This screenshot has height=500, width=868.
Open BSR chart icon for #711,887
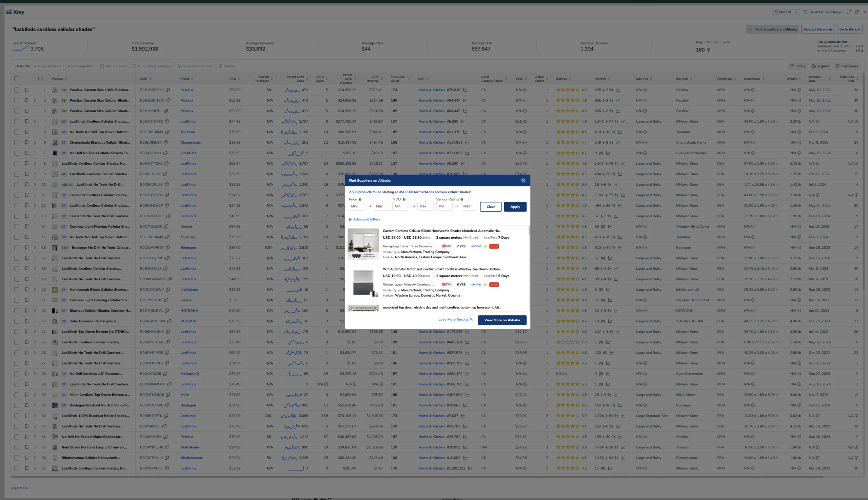[x=467, y=153]
